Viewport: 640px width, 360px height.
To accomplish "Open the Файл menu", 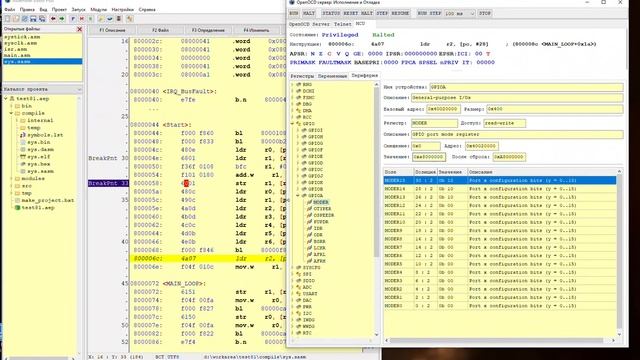I will 9,9.
